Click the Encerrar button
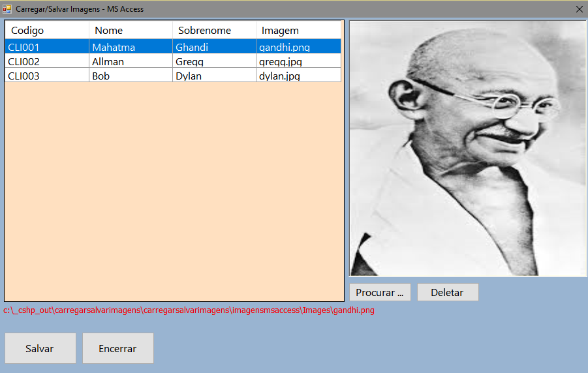 [x=117, y=348]
